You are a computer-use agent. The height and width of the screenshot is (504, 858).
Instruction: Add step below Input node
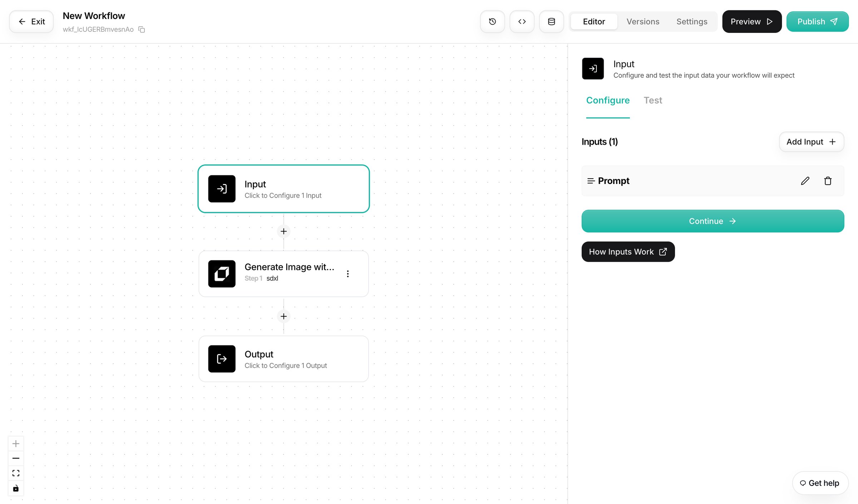click(283, 231)
